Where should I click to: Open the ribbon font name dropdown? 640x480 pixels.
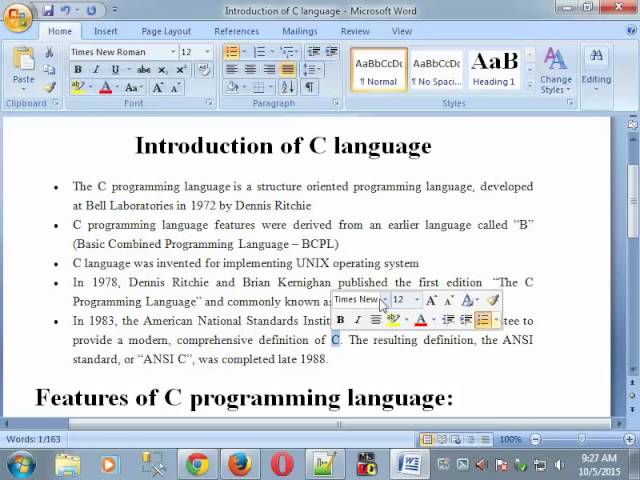pos(173,52)
